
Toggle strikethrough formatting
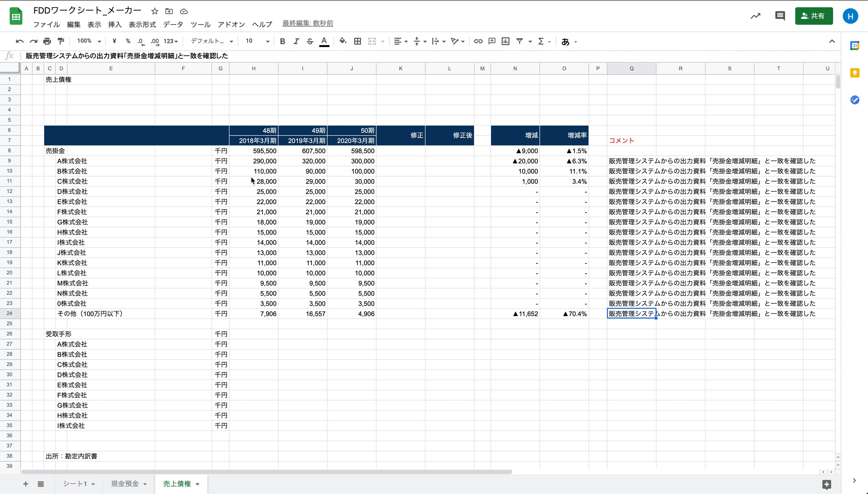[310, 42]
